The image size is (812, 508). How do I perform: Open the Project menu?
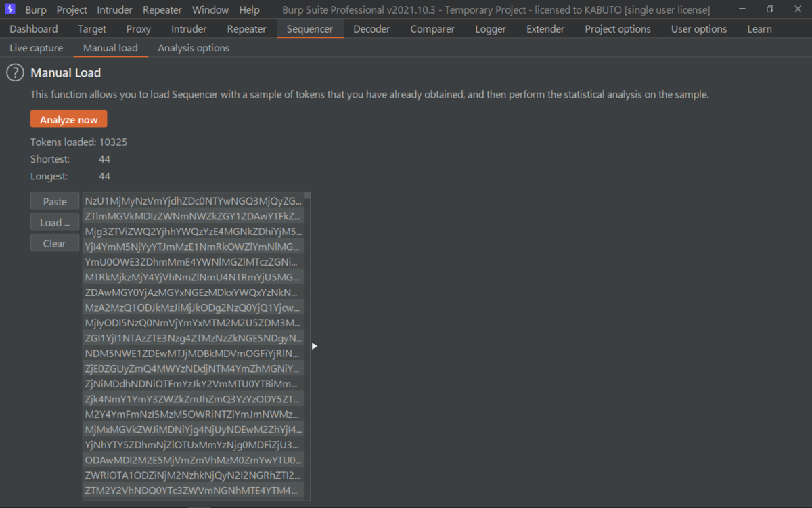click(72, 9)
